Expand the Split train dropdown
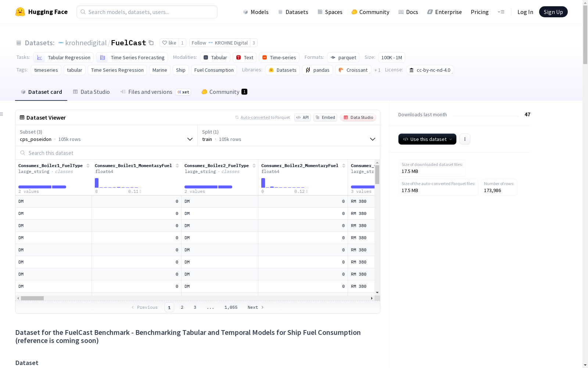588x368 pixels. (x=289, y=135)
